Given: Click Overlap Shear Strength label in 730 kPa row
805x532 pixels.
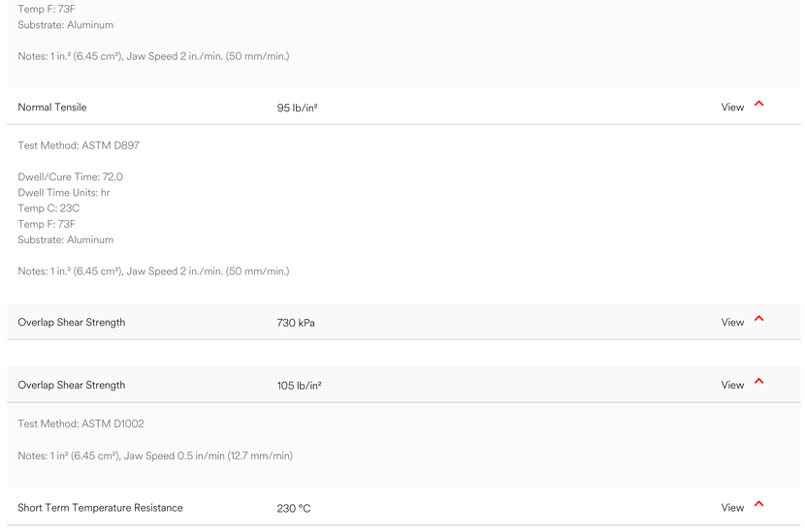Looking at the screenshot, I should (x=72, y=323).
